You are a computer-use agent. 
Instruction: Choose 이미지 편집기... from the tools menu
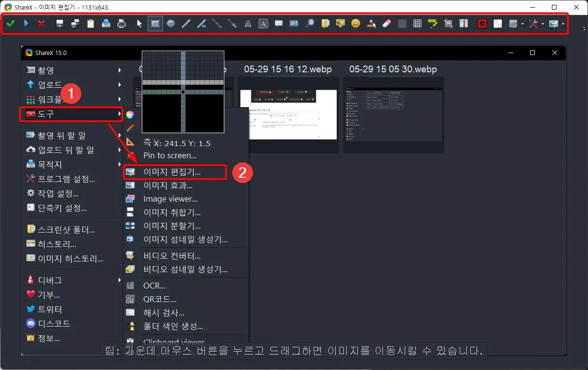click(175, 172)
